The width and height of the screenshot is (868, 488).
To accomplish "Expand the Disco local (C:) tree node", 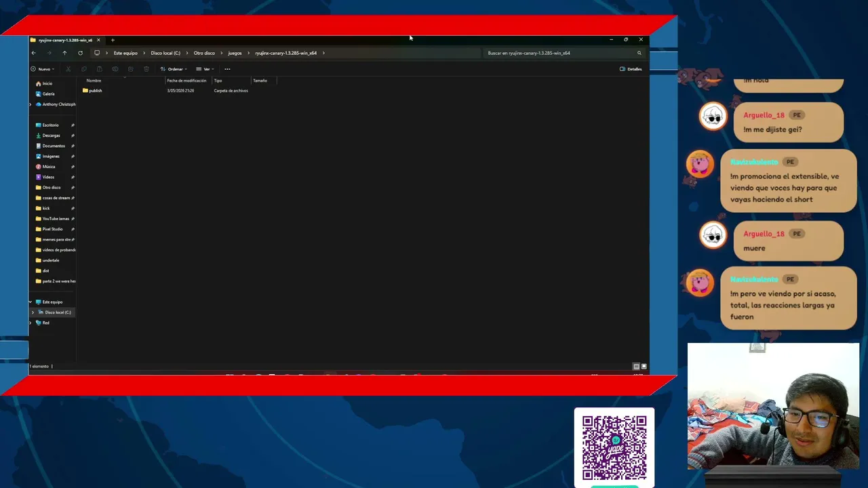I will click(33, 312).
